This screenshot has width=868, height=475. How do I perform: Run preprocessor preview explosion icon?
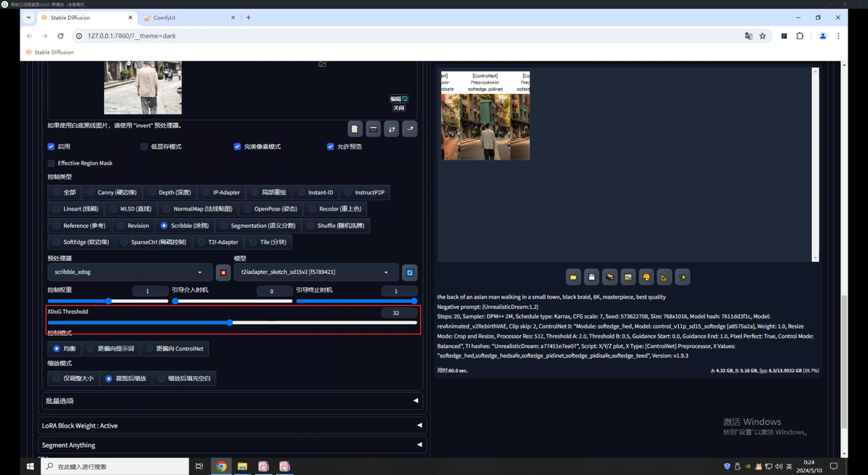point(223,272)
